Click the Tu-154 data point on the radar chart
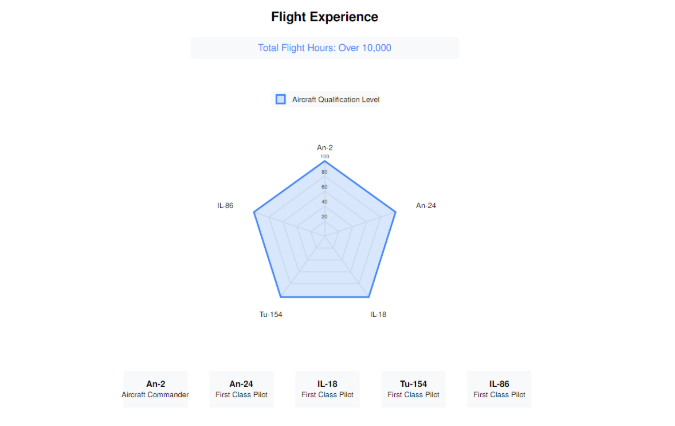Viewport: 675px width, 426px height. click(x=281, y=296)
